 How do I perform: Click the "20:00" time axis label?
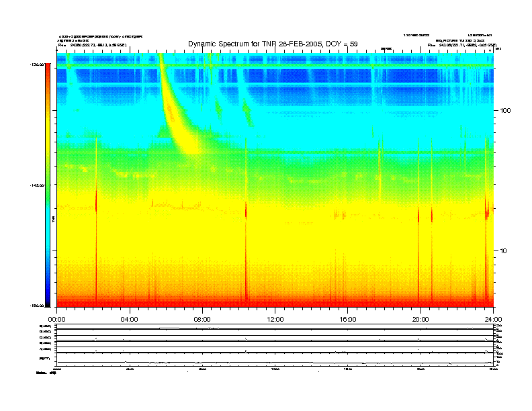[420, 320]
